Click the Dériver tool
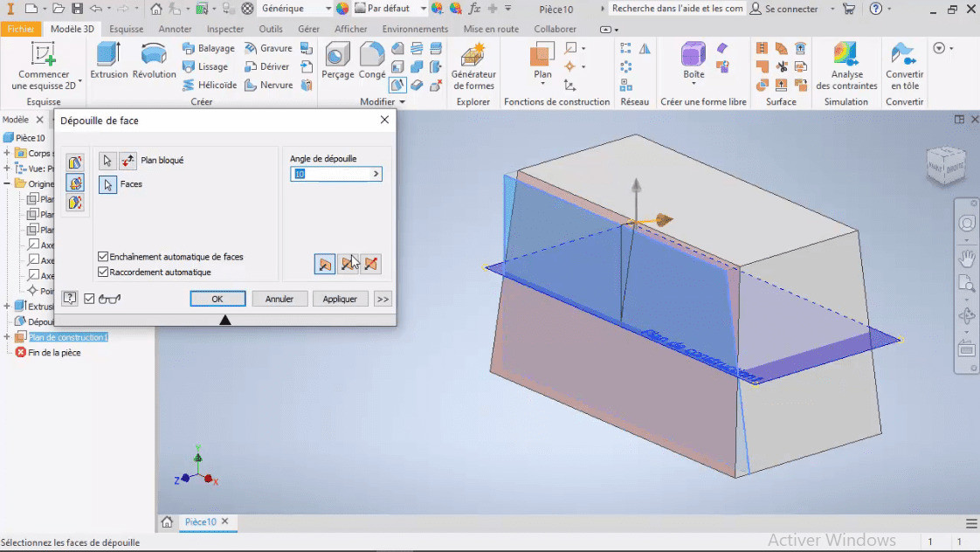 tap(267, 66)
